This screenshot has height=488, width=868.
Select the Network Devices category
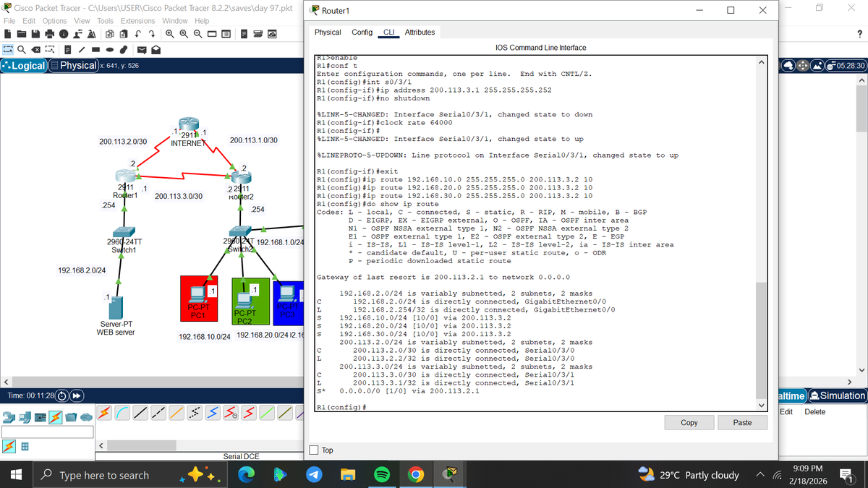9,417
